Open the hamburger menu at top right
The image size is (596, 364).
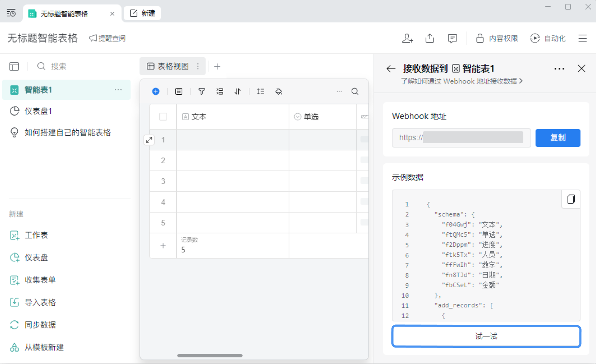tap(583, 38)
